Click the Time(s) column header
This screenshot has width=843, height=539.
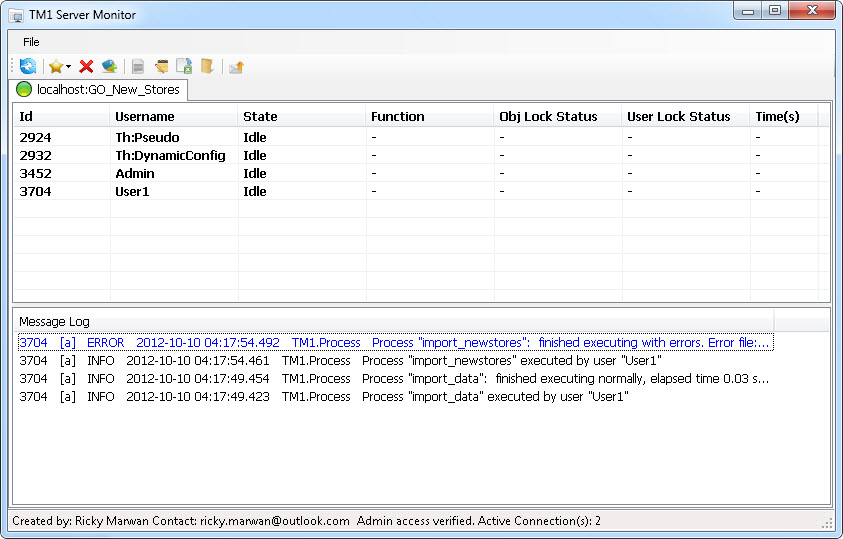coord(784,117)
